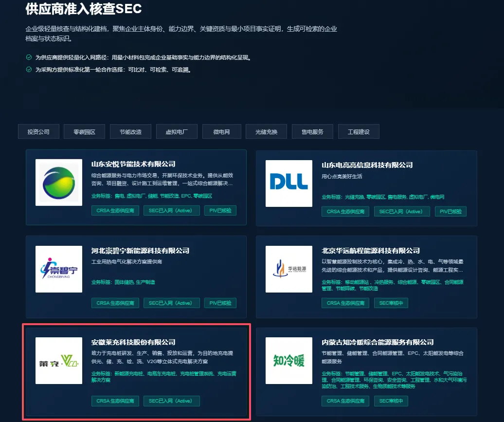Click 山东安悦节能 business tags line

click(x=152, y=196)
